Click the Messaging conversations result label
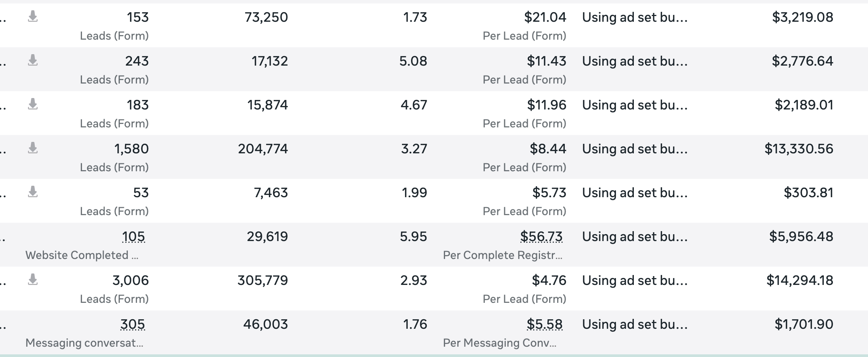 [84, 343]
